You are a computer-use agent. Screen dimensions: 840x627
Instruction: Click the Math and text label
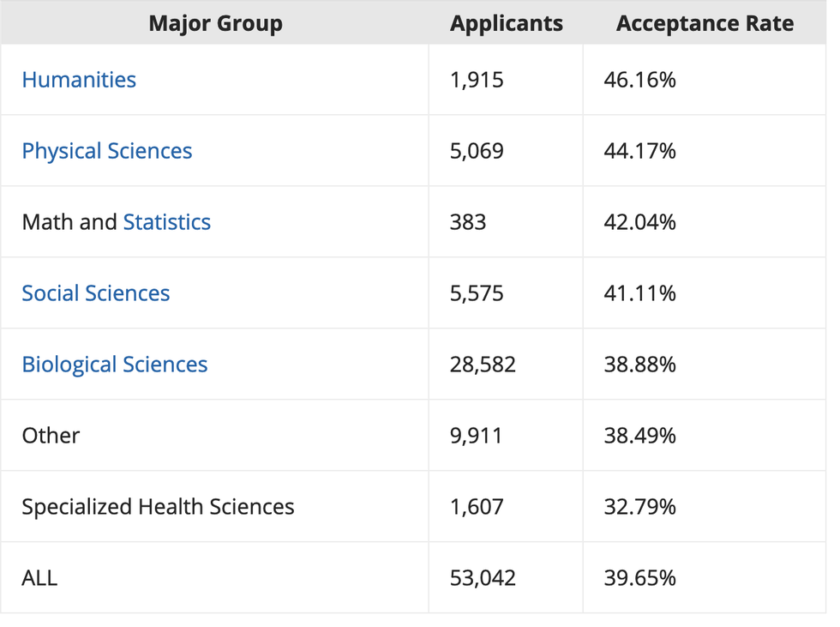pyautogui.click(x=69, y=222)
